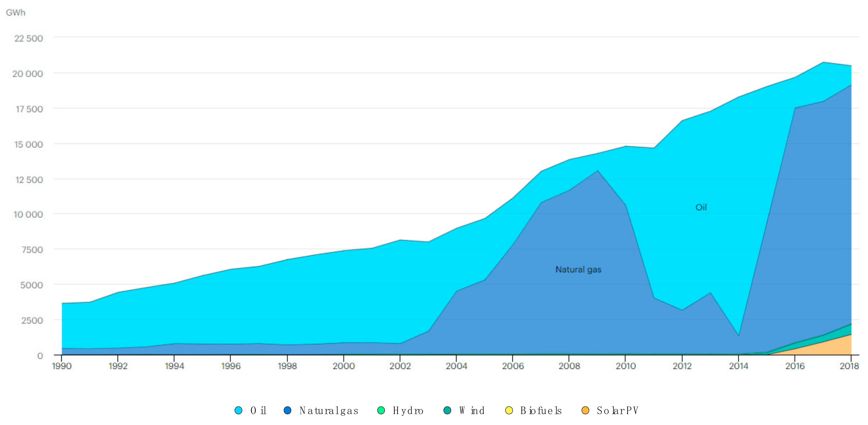Click the GWh unit label
The width and height of the screenshot is (868, 425).
pos(16,12)
